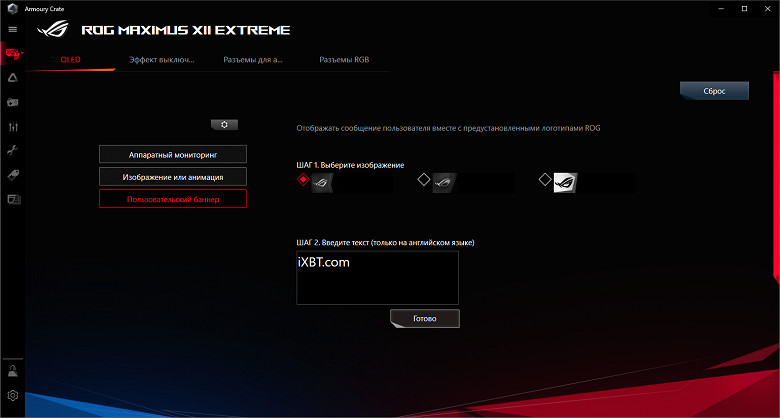Open Aura Sync triangle icon in sidebar

[x=13, y=78]
